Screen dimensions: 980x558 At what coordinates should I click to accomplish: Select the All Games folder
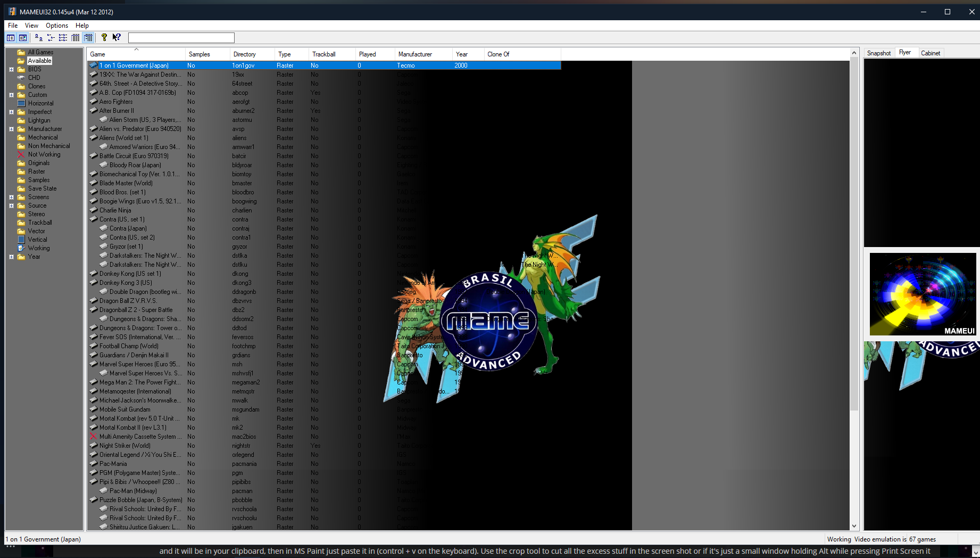tap(40, 52)
